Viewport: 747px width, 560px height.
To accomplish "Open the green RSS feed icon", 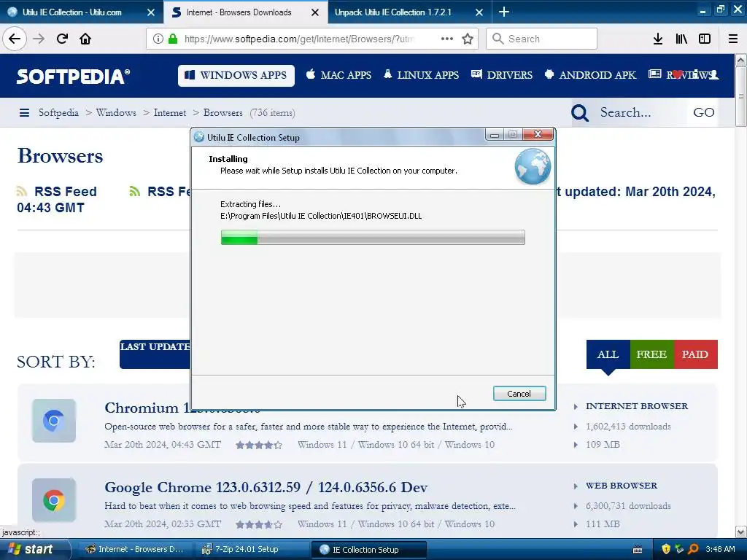I will click(135, 192).
